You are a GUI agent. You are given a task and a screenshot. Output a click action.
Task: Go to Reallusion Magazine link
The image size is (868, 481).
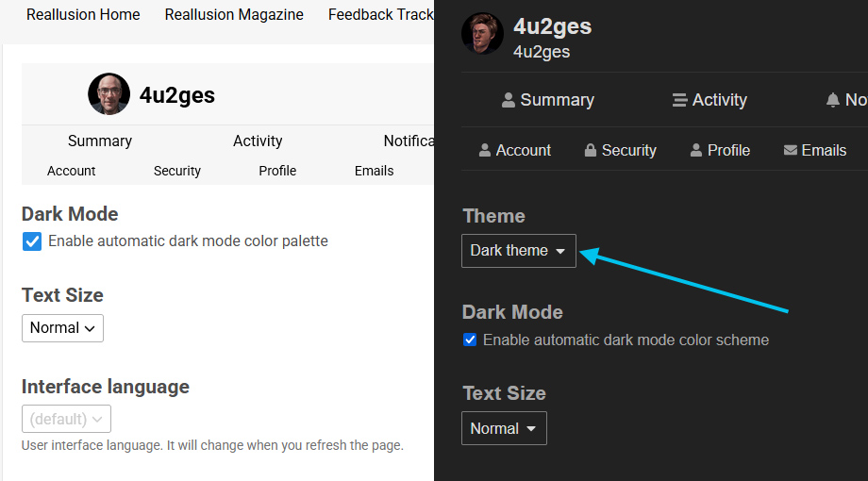click(x=234, y=14)
